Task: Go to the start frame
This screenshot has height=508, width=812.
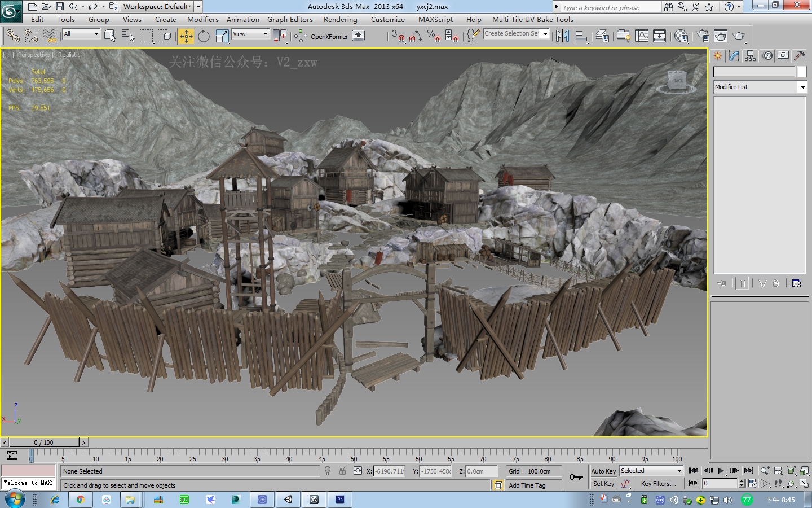Action: pyautogui.click(x=694, y=470)
